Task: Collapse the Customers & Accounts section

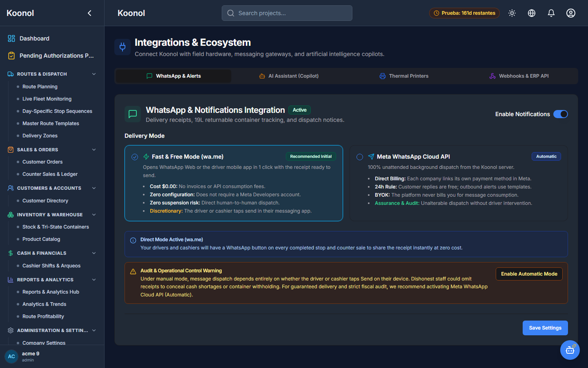Action: pos(94,188)
